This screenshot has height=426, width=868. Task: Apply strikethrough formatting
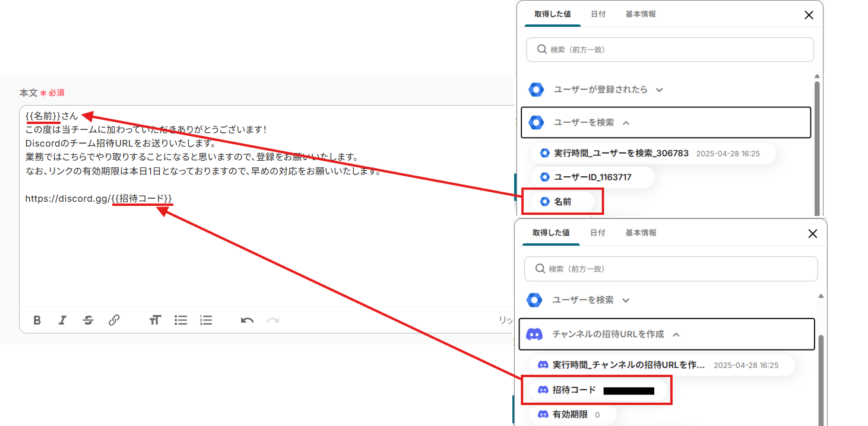point(88,320)
